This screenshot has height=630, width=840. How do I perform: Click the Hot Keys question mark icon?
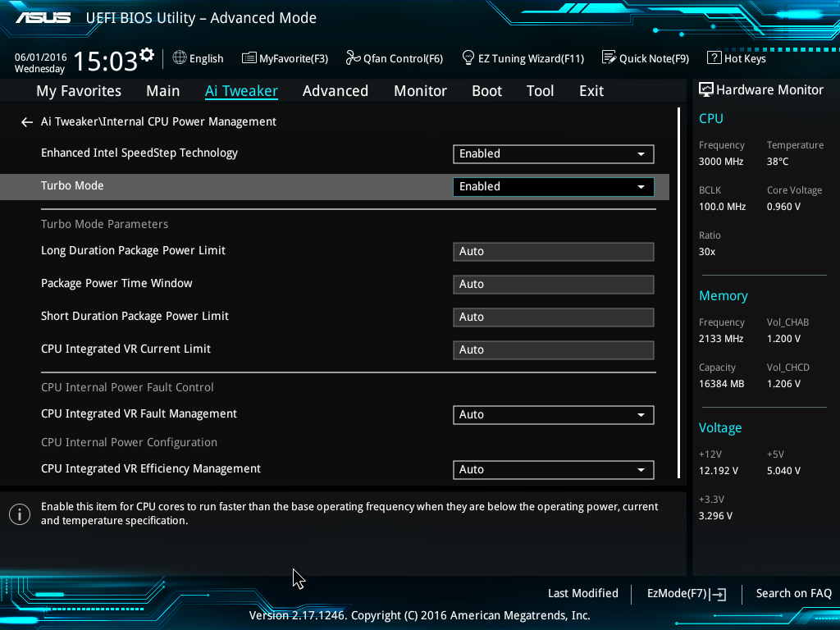tap(714, 57)
